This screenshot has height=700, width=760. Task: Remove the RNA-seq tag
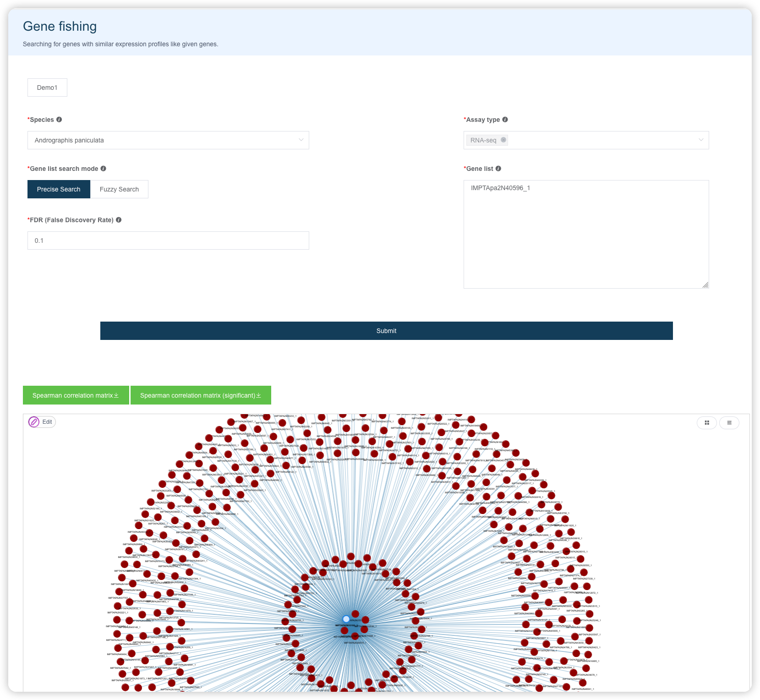point(503,140)
